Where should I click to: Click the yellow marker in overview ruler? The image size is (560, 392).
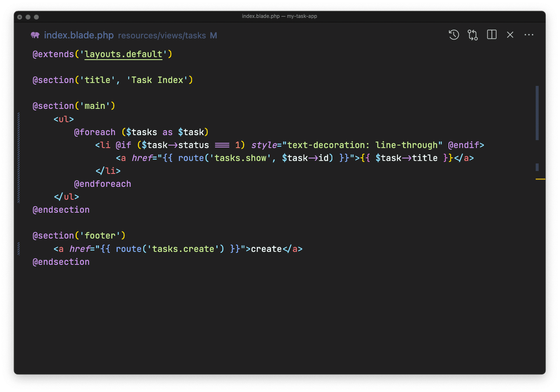[540, 179]
